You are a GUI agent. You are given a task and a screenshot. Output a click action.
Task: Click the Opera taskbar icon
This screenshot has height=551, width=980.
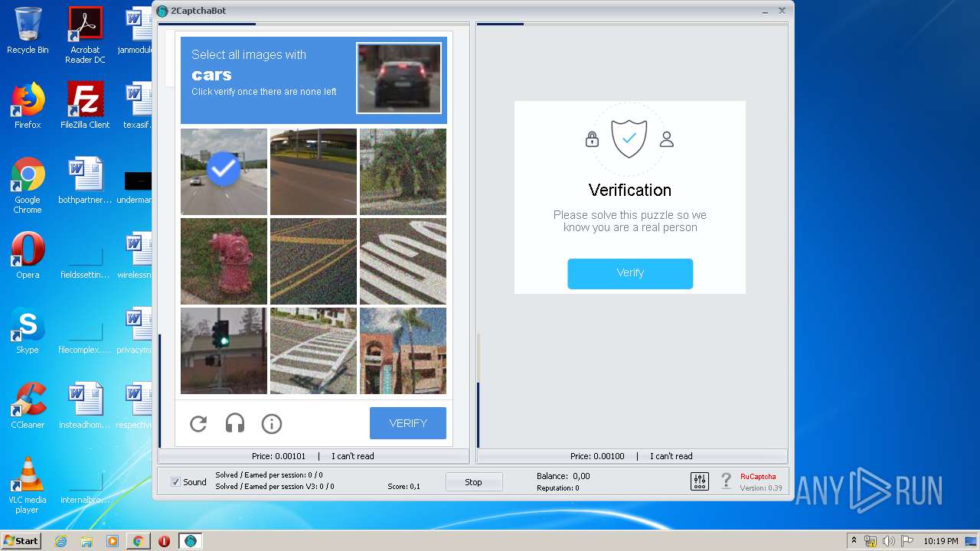pyautogui.click(x=164, y=541)
